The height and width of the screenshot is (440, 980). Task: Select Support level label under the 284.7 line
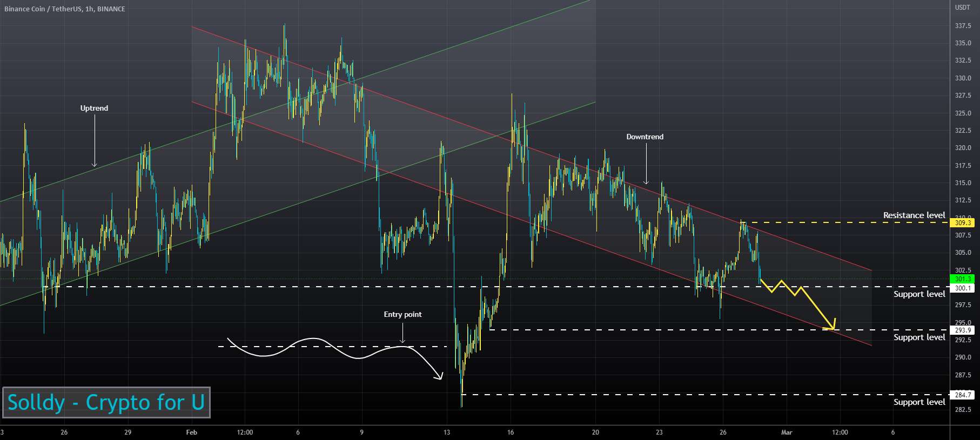919,402
